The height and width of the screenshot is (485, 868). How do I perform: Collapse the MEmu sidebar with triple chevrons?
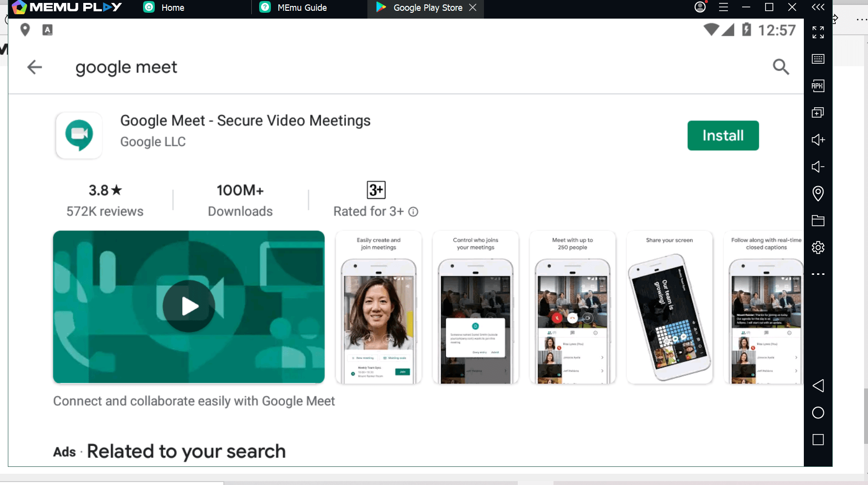point(818,7)
